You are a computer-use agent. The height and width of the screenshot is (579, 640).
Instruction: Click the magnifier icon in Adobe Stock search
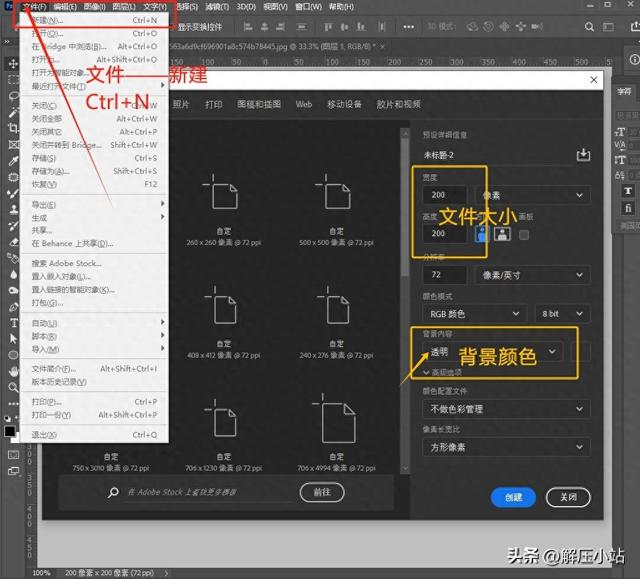113,492
